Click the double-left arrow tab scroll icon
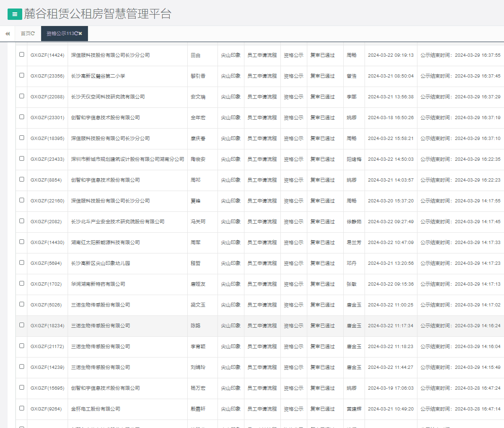 (8, 34)
